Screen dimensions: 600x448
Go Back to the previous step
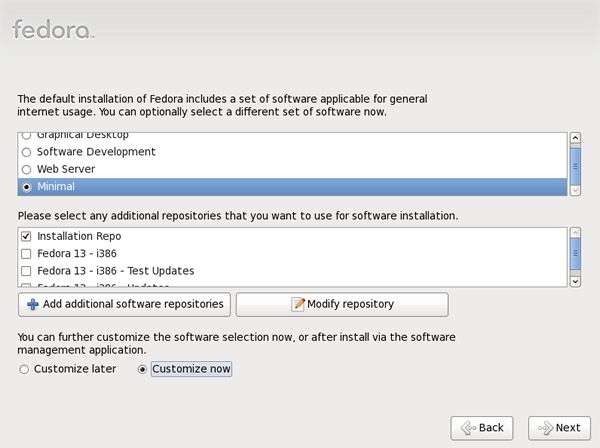click(482, 428)
